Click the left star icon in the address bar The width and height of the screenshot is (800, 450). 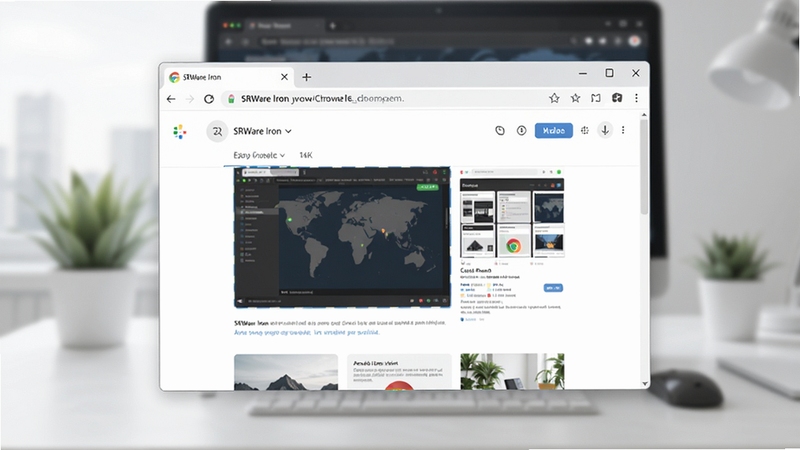554,98
